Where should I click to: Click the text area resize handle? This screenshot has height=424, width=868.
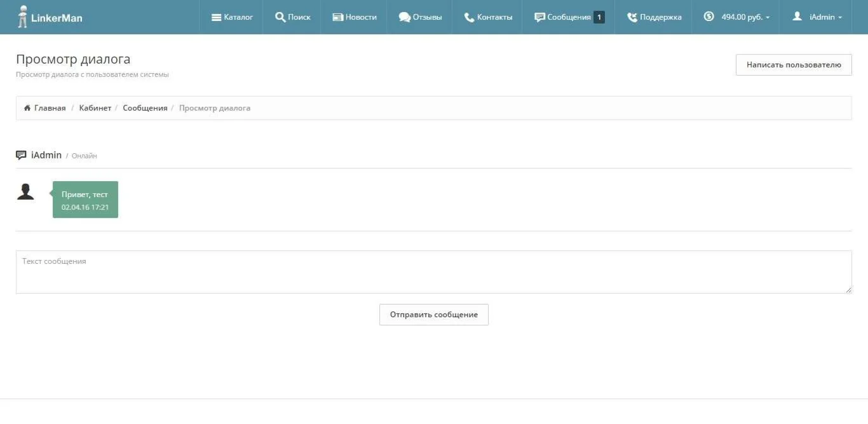coord(848,290)
